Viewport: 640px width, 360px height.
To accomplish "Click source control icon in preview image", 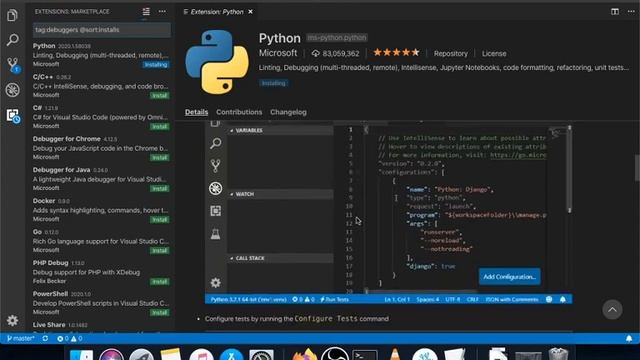I will pyautogui.click(x=216, y=166).
